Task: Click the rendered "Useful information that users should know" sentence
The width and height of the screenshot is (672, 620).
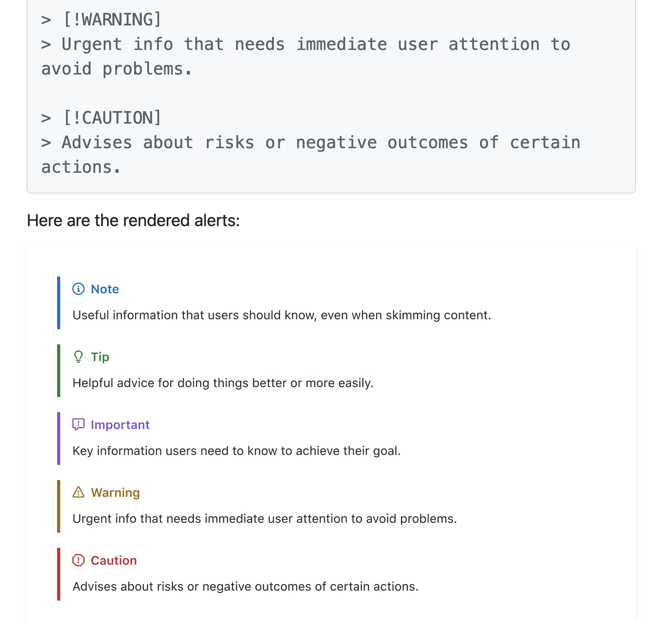Action: pos(281,316)
